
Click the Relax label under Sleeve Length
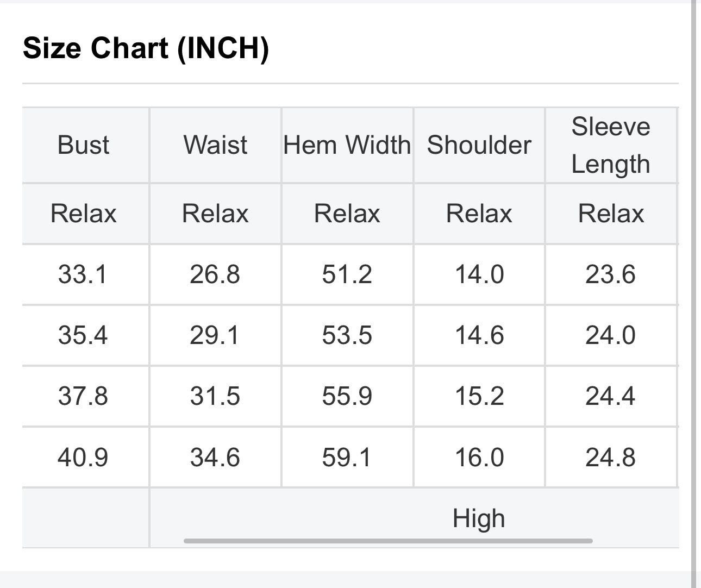[610, 213]
